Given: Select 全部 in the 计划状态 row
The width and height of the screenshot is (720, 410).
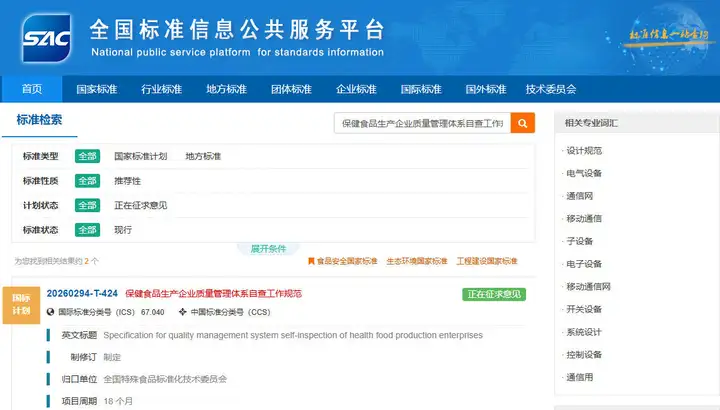Looking at the screenshot, I should tap(87, 205).
